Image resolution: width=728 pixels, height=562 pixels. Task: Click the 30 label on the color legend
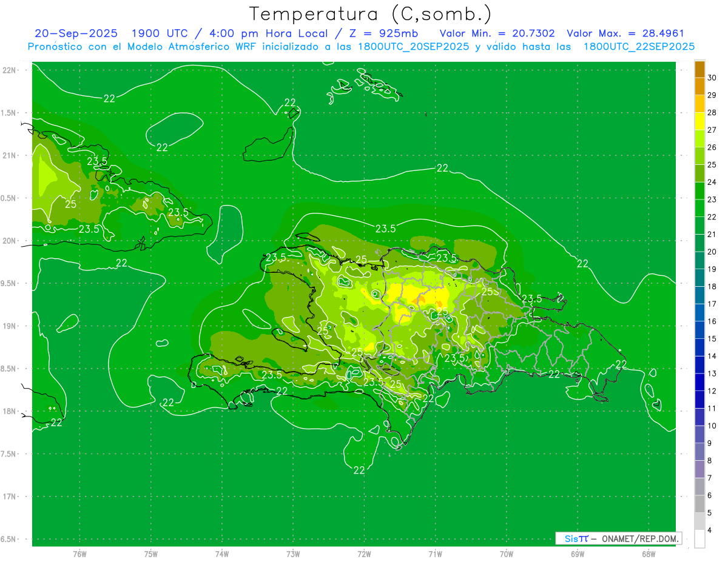point(712,78)
